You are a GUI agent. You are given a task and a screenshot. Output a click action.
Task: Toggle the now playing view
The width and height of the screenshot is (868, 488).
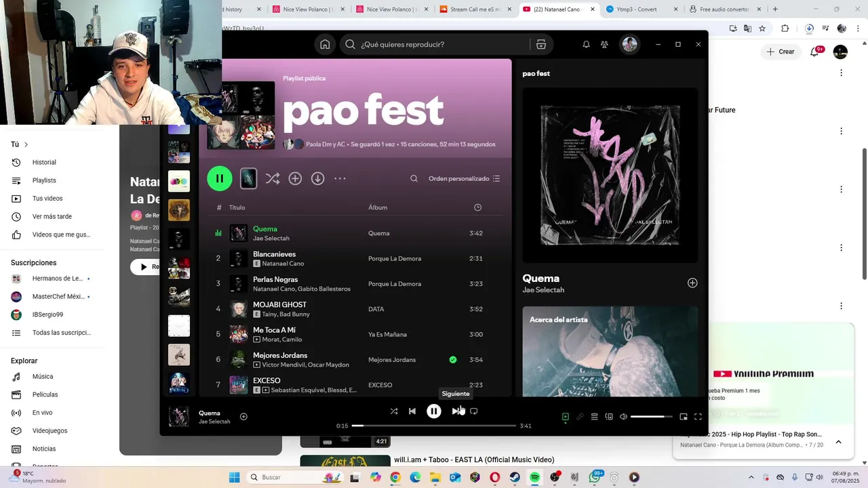(566, 417)
